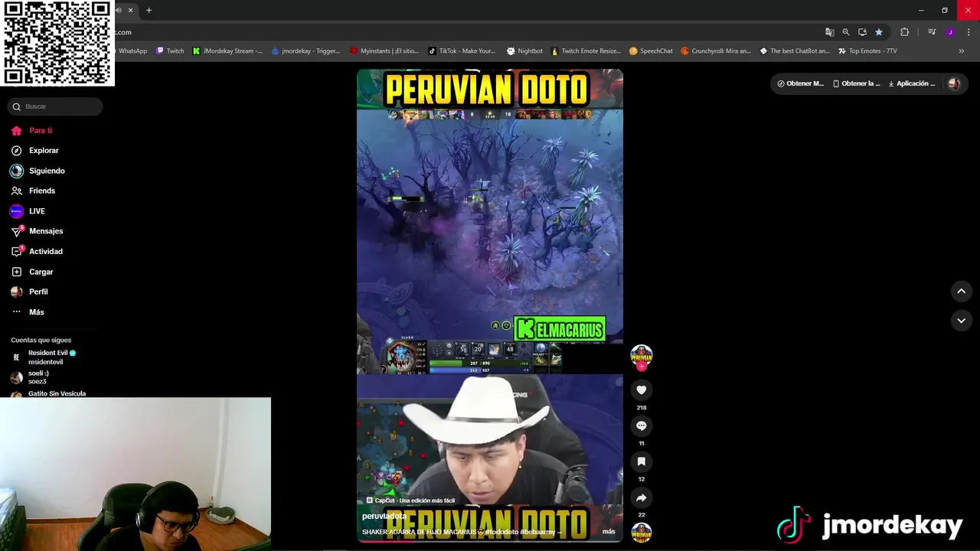
Task: Expand the caption with más
Action: click(x=609, y=531)
